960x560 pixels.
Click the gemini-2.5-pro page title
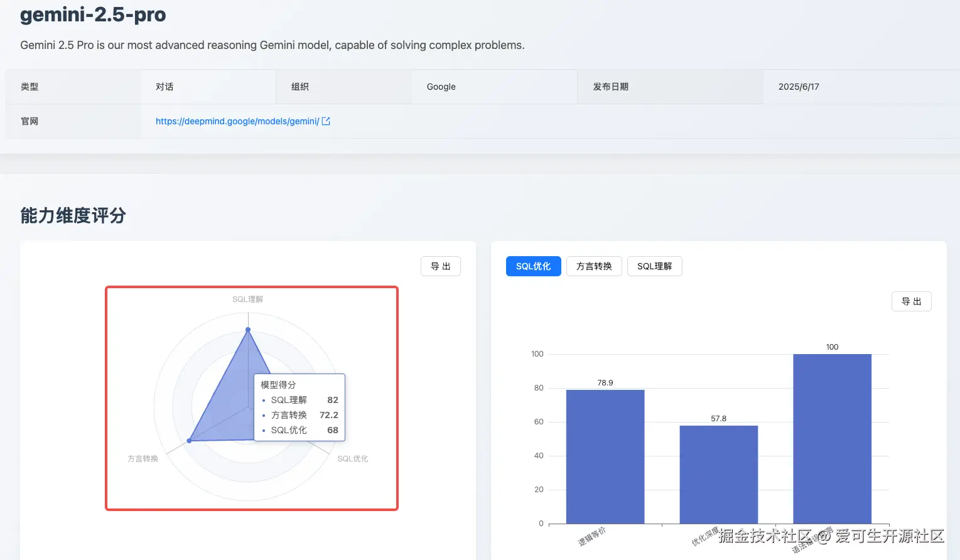(93, 14)
